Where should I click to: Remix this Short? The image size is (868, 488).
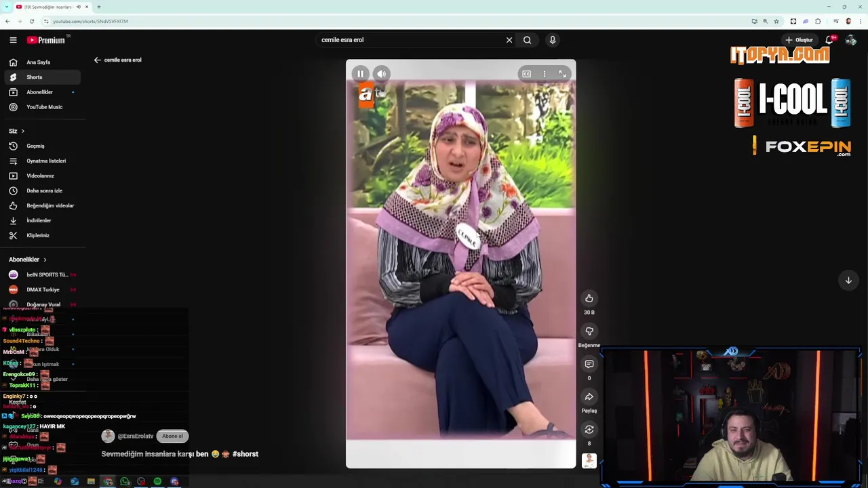(589, 430)
